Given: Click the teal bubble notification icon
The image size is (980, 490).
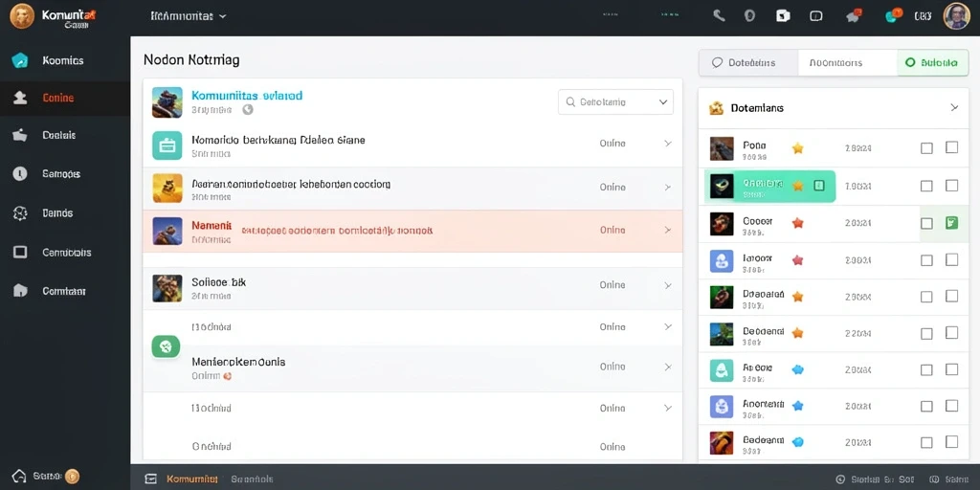Looking at the screenshot, I should 894,15.
